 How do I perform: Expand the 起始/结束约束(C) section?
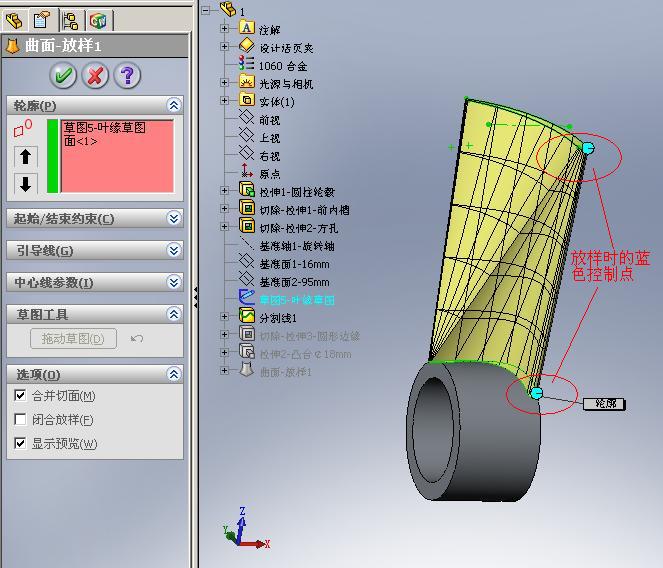[x=174, y=218]
